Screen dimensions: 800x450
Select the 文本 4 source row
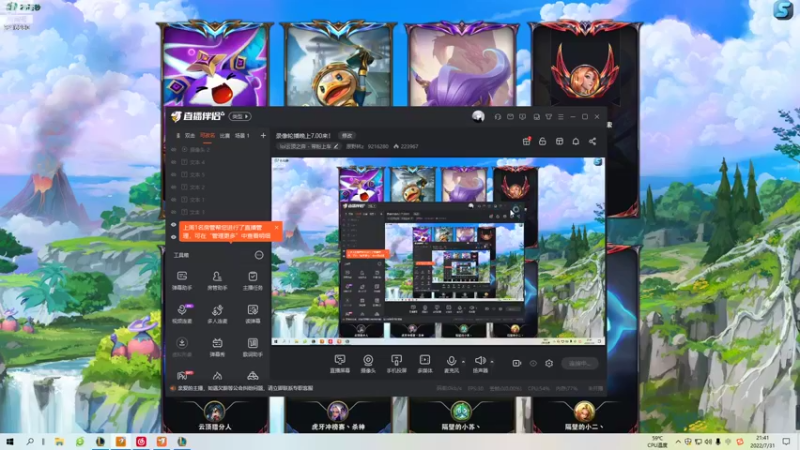click(218, 162)
